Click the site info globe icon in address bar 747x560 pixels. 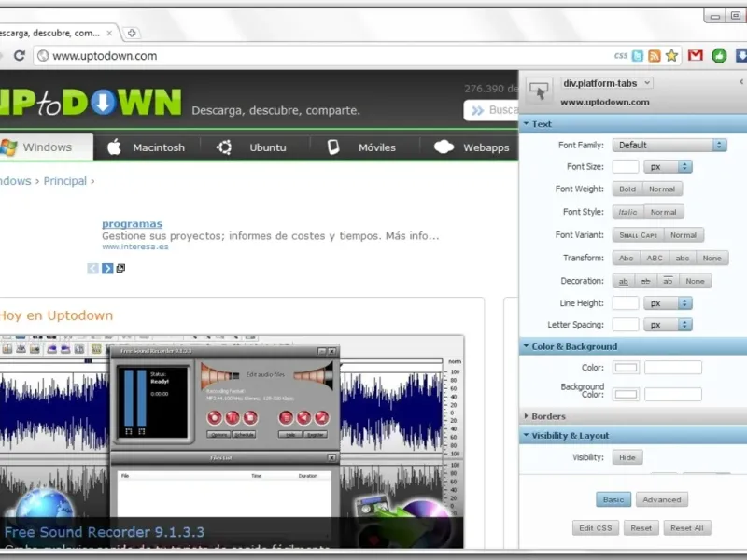[43, 56]
